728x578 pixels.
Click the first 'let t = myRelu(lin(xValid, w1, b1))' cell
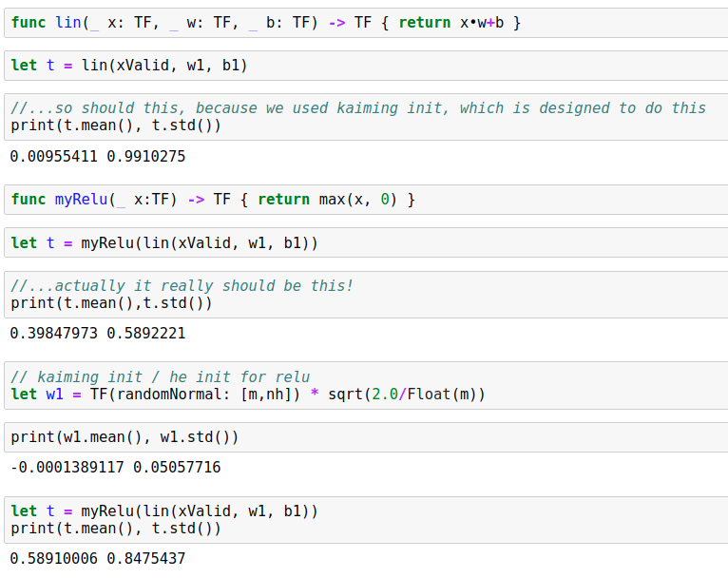pos(366,242)
